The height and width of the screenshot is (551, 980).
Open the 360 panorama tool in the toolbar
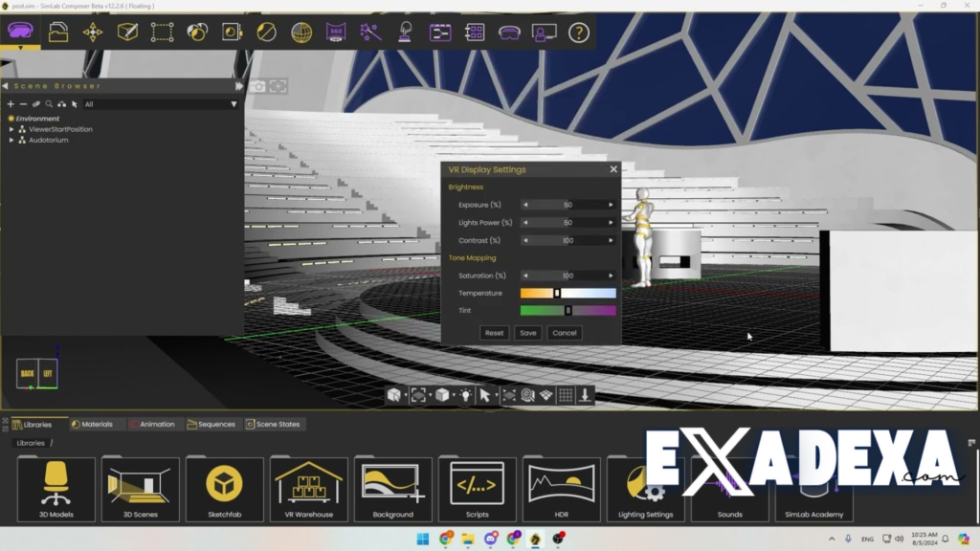(x=335, y=32)
